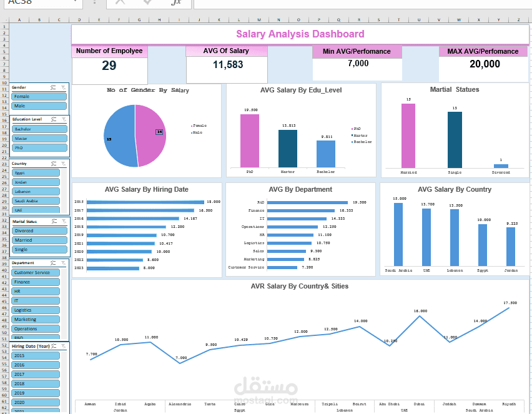
Task: Click the Salary Analysis Dashboard title
Action: point(300,34)
